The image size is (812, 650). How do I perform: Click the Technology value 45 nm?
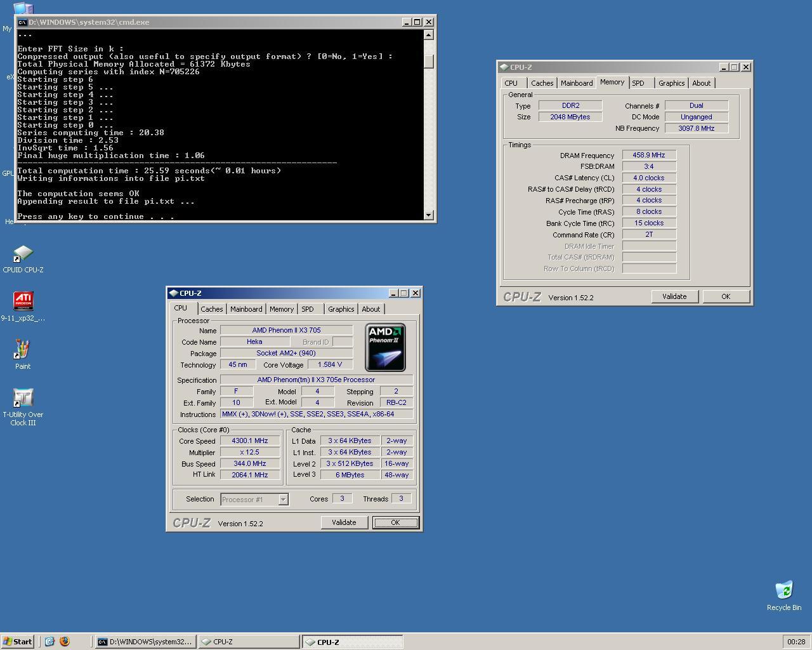tap(238, 364)
